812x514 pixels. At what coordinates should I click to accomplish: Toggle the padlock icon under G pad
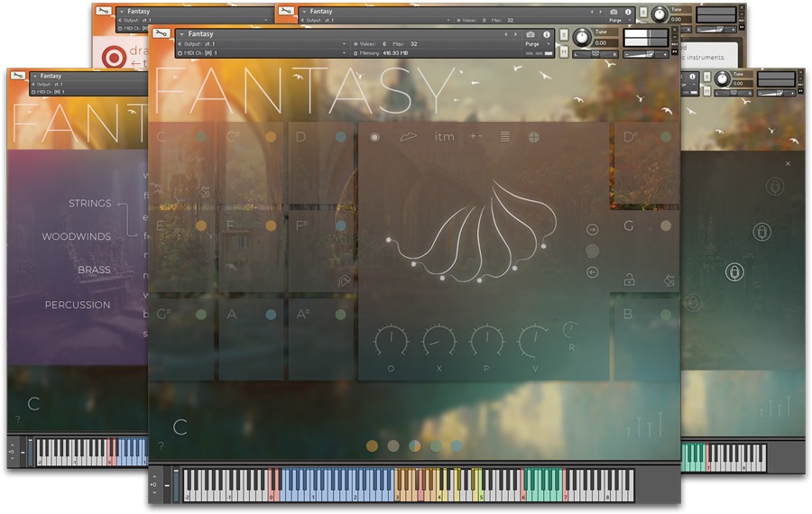click(x=629, y=280)
